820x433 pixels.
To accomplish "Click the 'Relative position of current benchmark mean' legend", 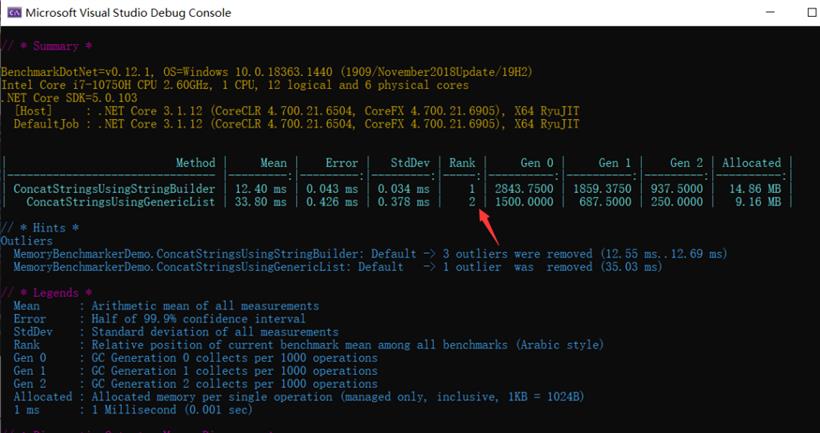I will [x=348, y=345].
